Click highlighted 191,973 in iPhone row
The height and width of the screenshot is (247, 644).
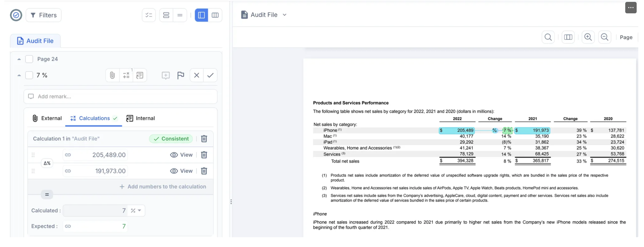pos(532,131)
